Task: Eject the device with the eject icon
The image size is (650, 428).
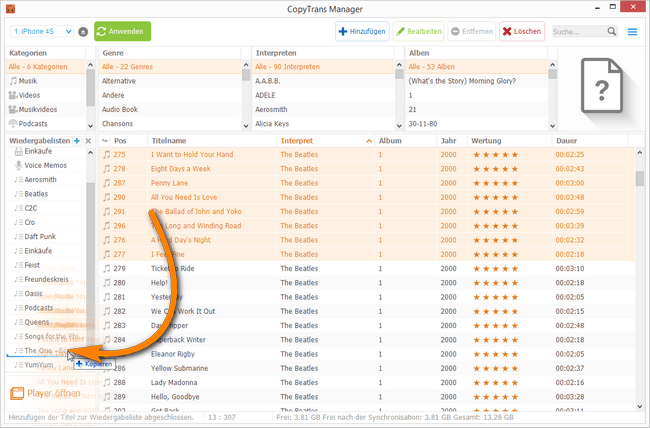Action: [x=83, y=32]
